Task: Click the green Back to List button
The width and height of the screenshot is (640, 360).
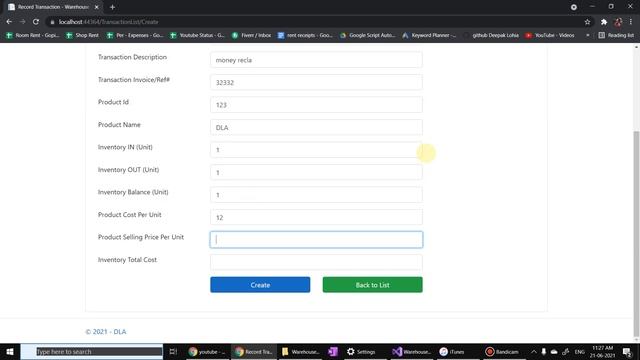Action: coord(373,285)
